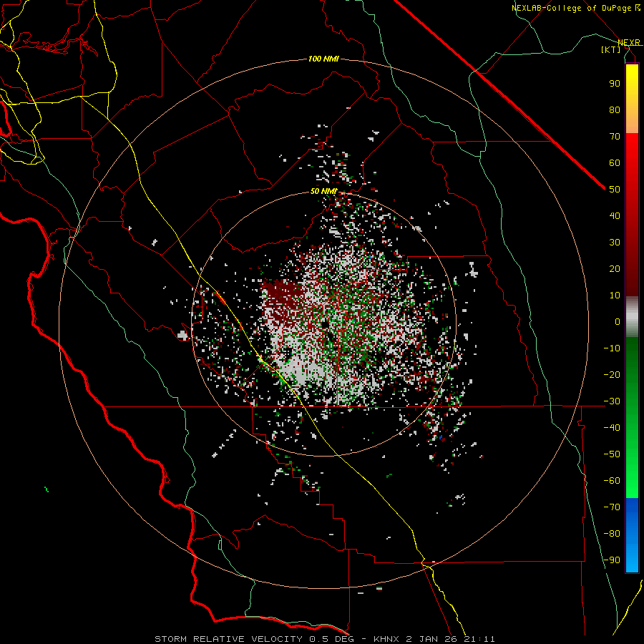This screenshot has width=644, height=644.
Task: Click the -20 value on velocity scale
Action: pos(612,375)
